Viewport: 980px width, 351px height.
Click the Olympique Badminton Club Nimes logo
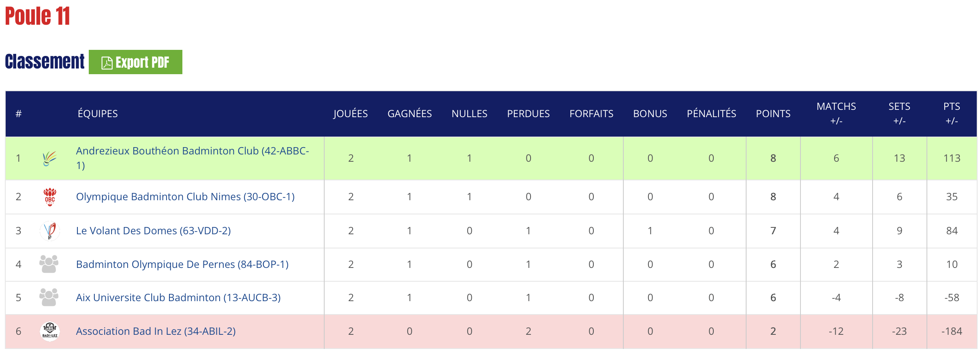click(50, 197)
